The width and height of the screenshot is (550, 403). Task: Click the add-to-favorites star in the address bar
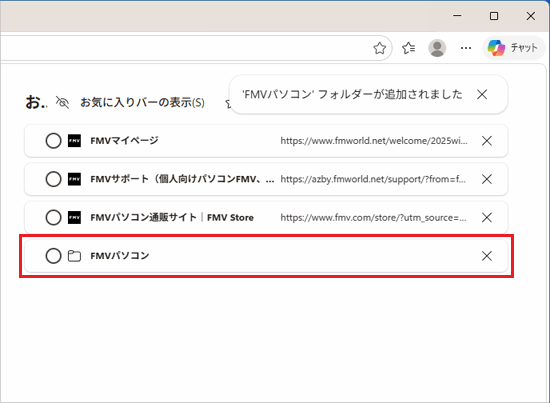coord(379,48)
